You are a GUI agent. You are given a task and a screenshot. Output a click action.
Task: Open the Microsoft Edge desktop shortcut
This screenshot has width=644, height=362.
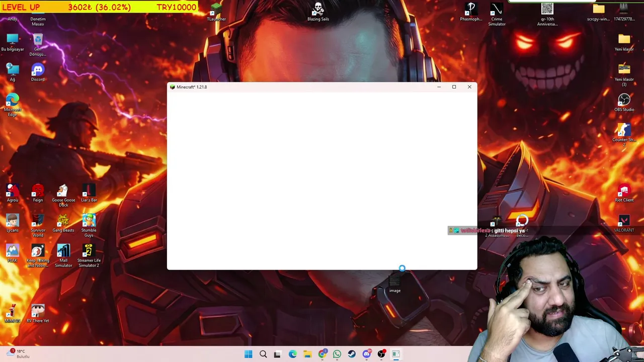pyautogui.click(x=13, y=105)
